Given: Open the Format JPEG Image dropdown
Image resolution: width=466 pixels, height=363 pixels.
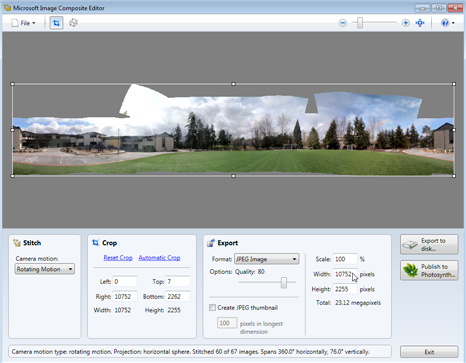Looking at the screenshot, I should 266,259.
